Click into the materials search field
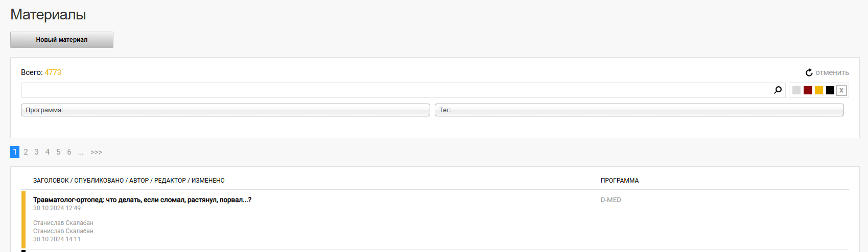 pos(396,90)
